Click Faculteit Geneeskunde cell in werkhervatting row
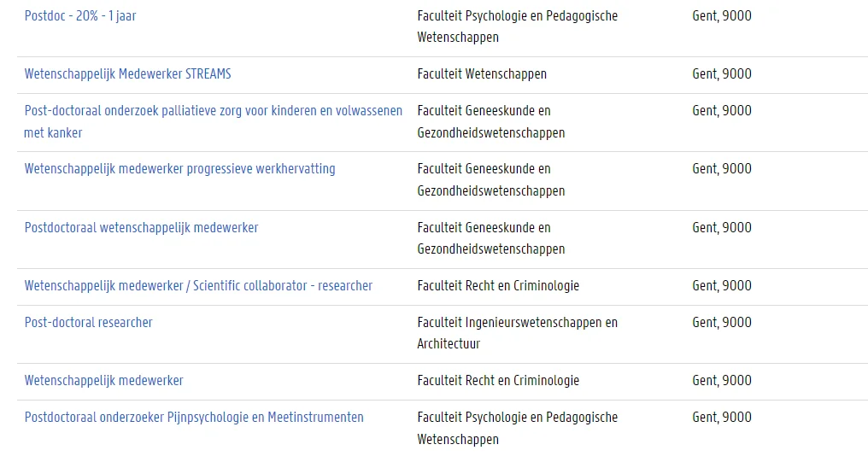 (x=491, y=180)
